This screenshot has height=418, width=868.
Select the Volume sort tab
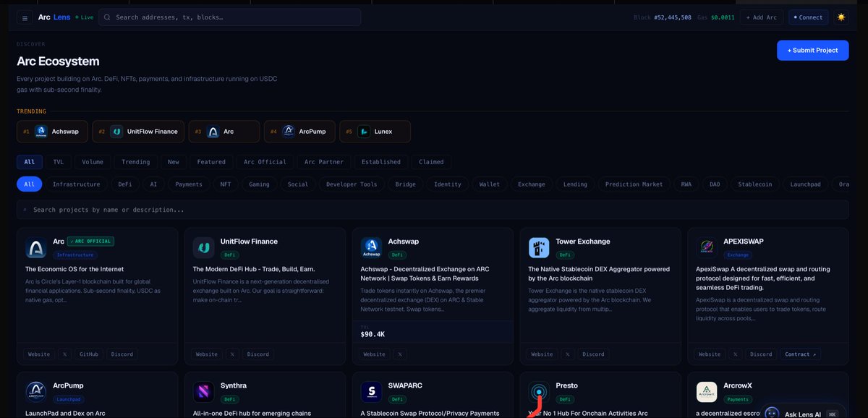[93, 162]
